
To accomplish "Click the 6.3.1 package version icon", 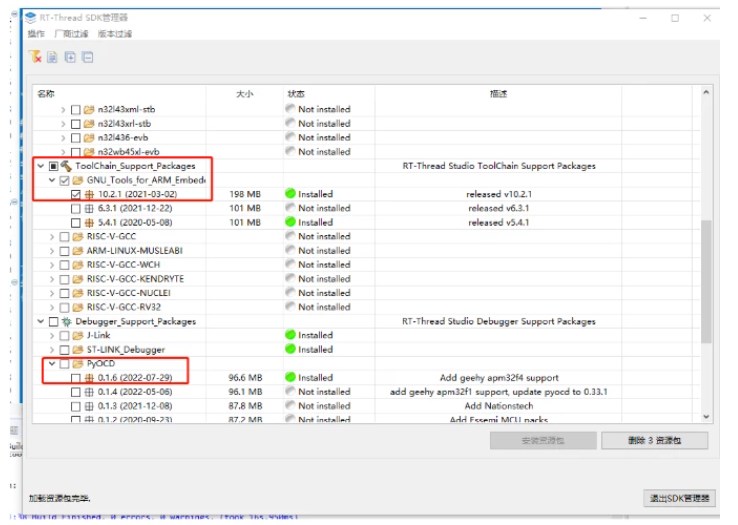I will click(89, 208).
